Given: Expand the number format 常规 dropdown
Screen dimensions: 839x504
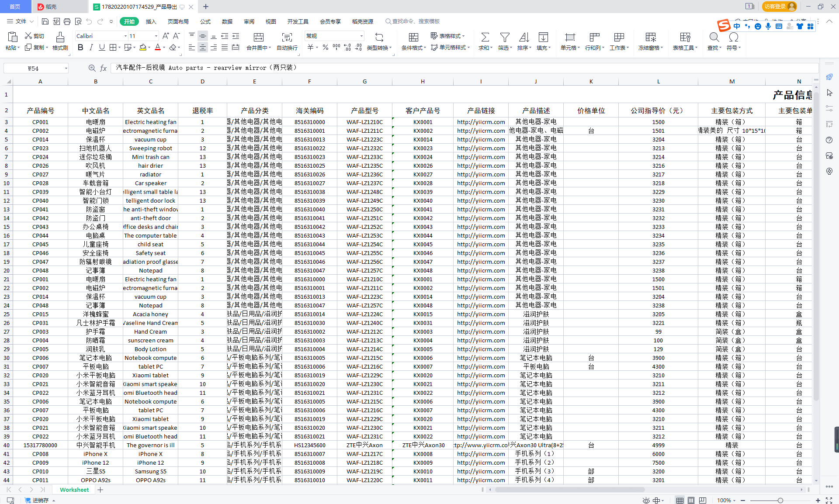Looking at the screenshot, I should tap(361, 36).
